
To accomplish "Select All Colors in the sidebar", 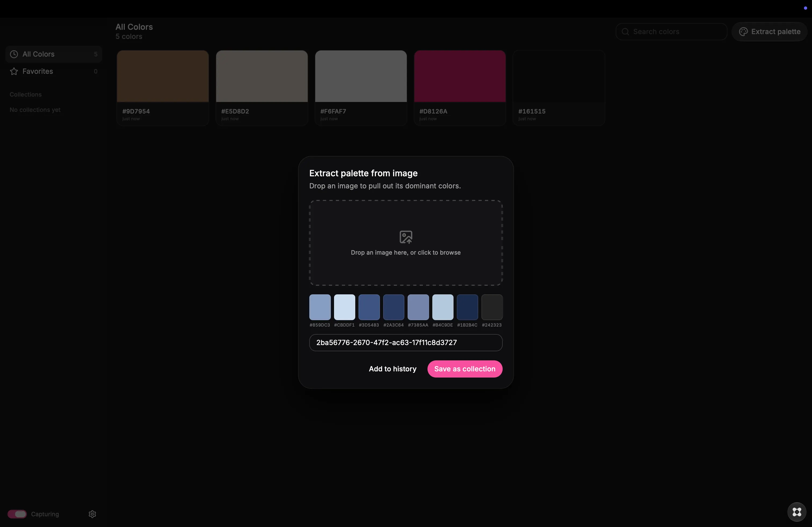I will pyautogui.click(x=53, y=54).
